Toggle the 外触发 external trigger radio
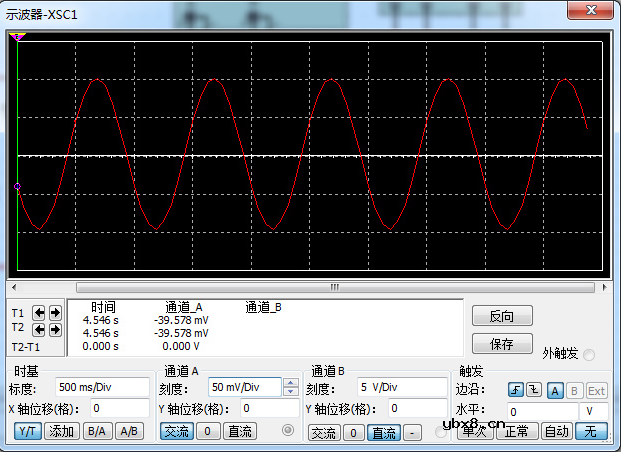The height and width of the screenshot is (454, 621). click(589, 354)
